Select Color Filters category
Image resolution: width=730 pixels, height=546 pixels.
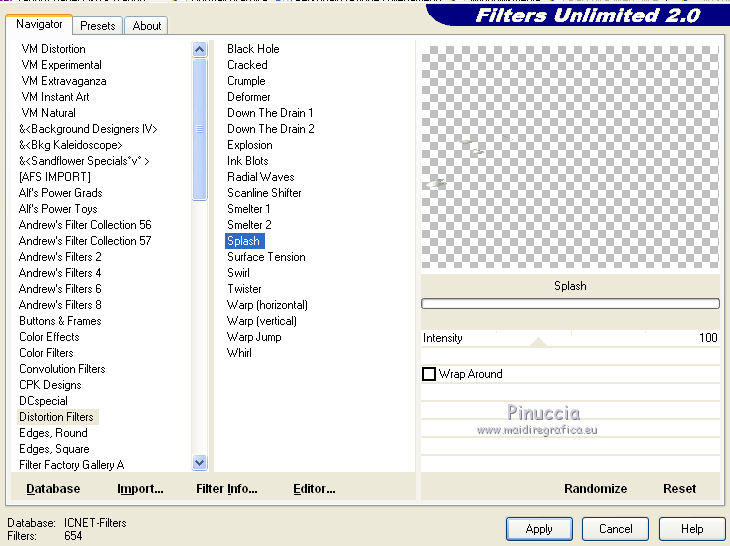coord(46,353)
